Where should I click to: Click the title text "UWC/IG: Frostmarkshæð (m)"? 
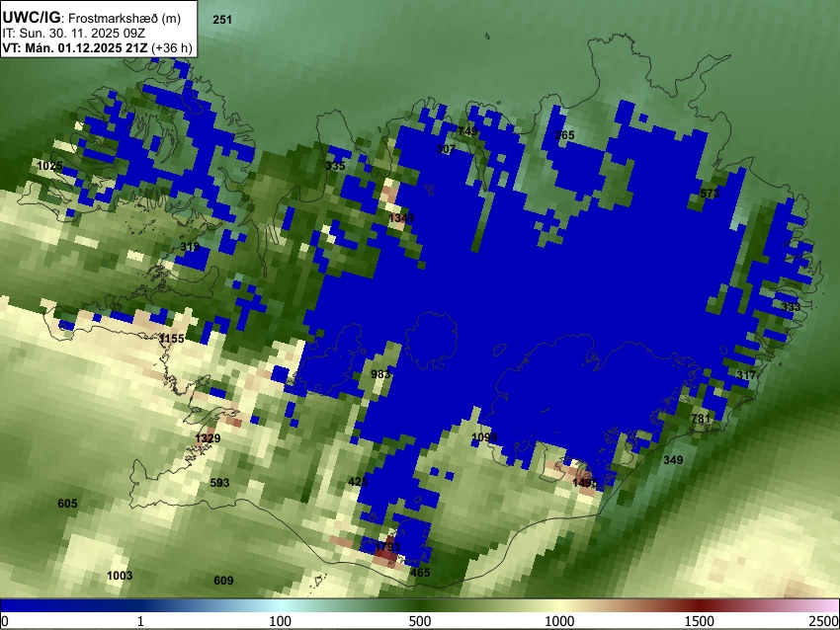click(x=92, y=18)
